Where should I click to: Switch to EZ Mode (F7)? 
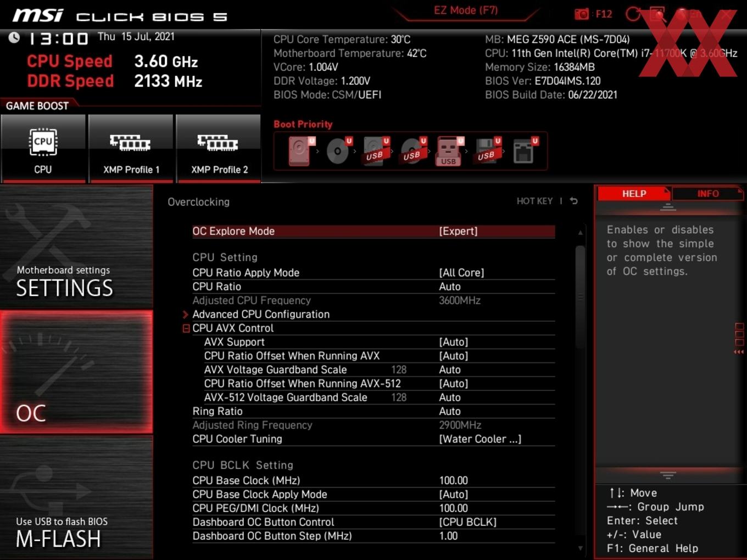point(466,10)
